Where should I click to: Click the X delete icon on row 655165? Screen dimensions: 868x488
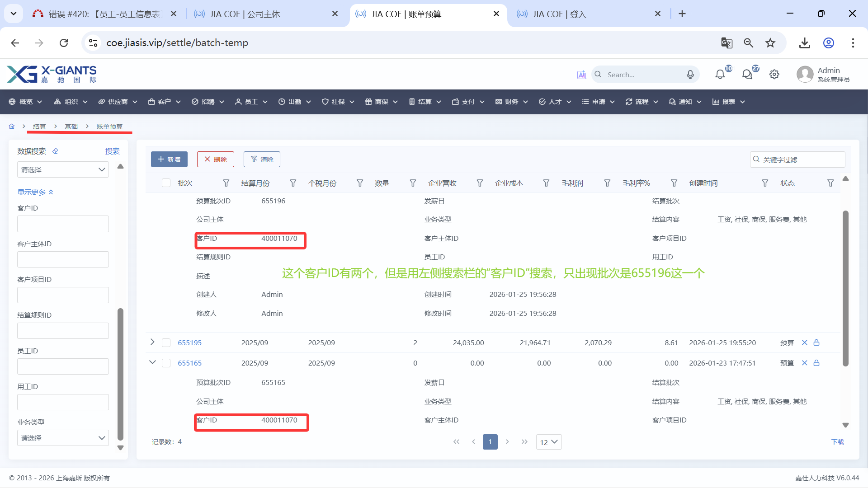click(804, 363)
